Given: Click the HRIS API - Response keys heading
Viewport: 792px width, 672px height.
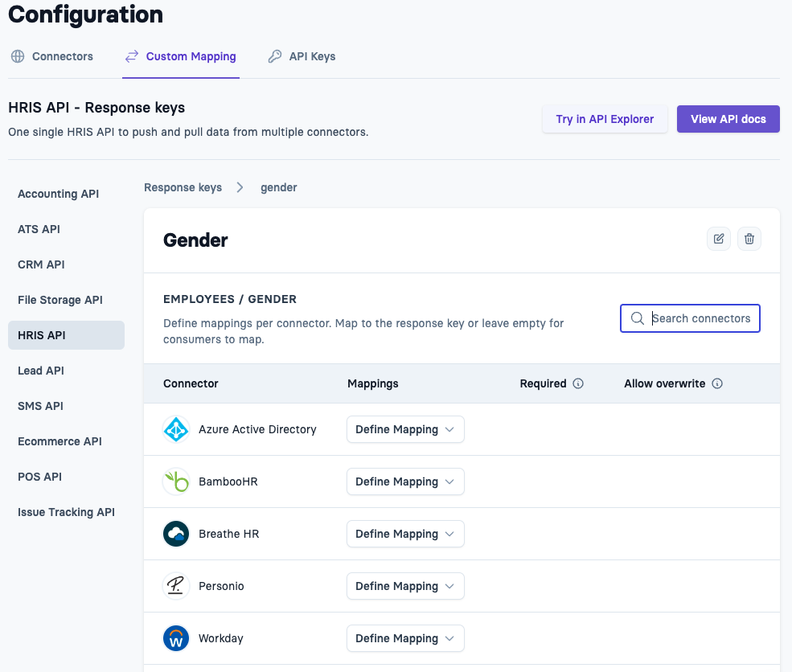Looking at the screenshot, I should click(x=96, y=108).
